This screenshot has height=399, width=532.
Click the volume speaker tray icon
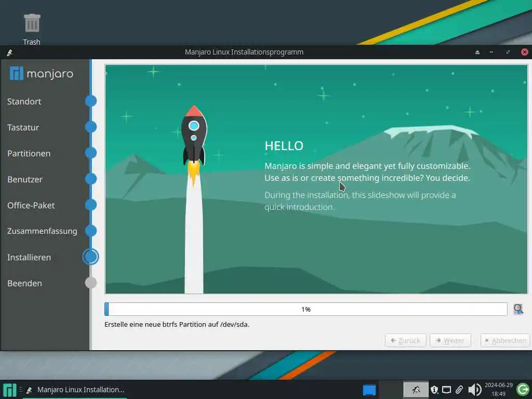(474, 390)
